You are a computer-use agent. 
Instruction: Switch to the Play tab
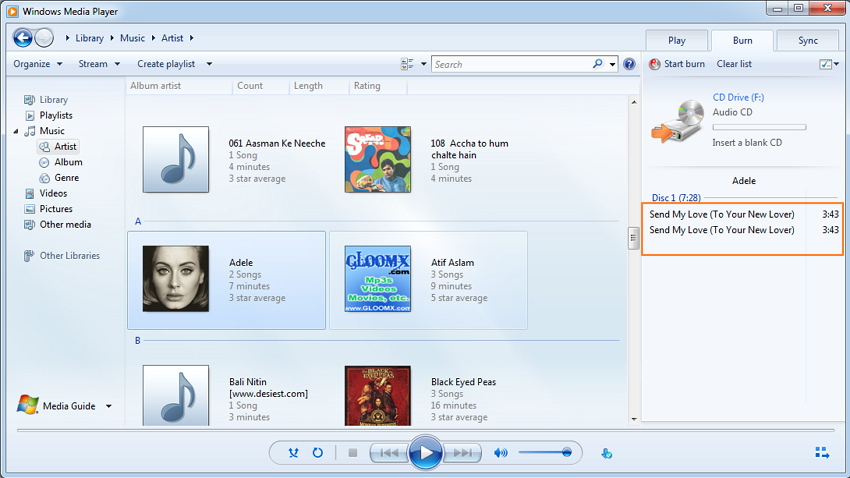click(677, 40)
